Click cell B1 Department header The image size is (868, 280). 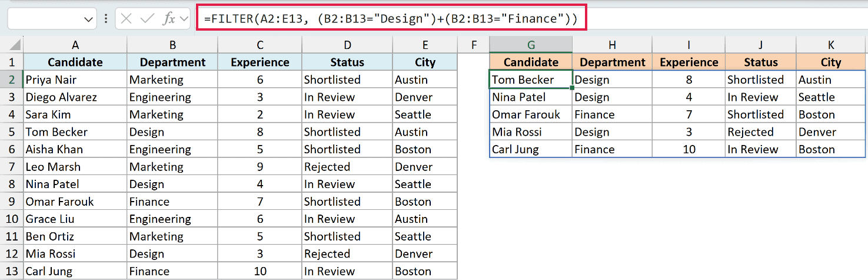[x=172, y=62]
